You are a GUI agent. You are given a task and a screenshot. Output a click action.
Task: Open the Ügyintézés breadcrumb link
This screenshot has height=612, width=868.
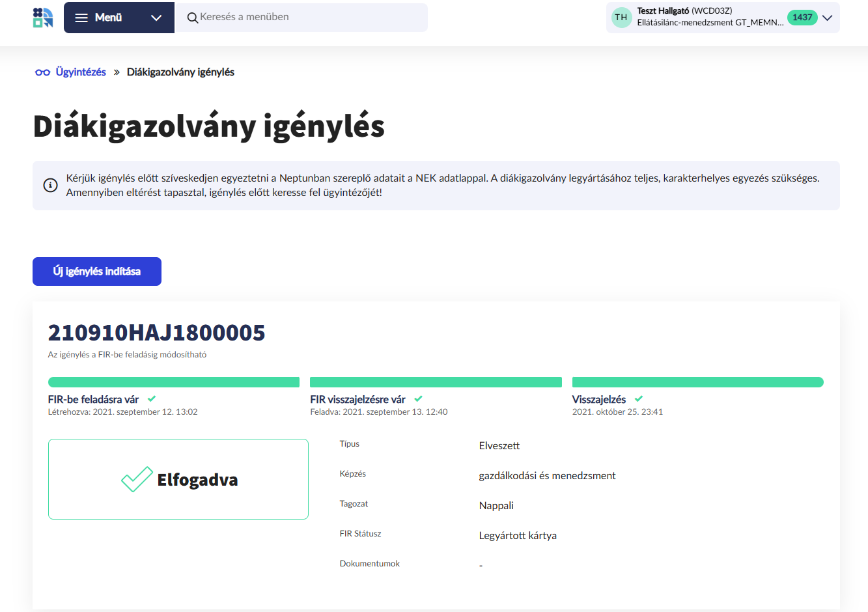[x=77, y=72]
